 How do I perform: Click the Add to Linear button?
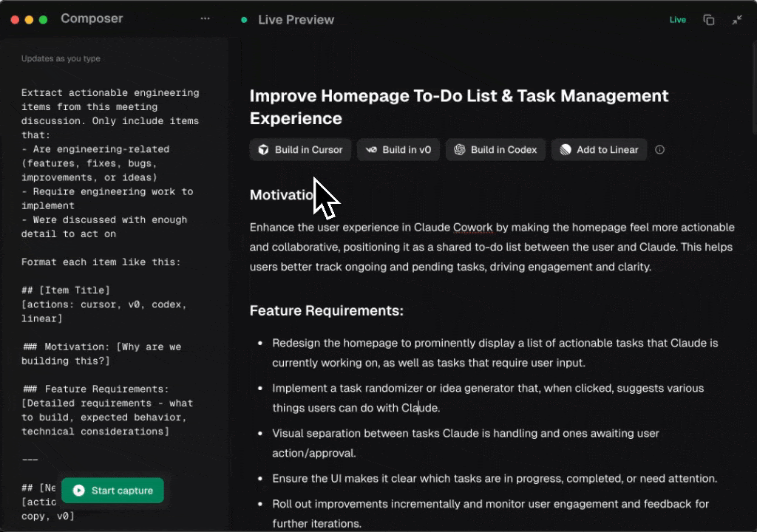pyautogui.click(x=599, y=150)
